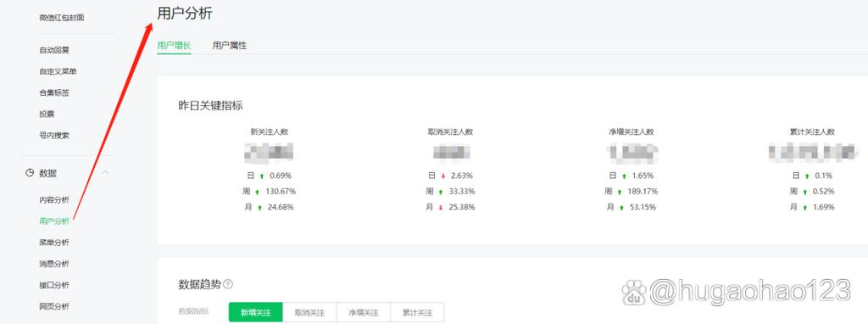Open 投票 in sidebar
Viewport: 868px width, 324px height.
pos(47,115)
